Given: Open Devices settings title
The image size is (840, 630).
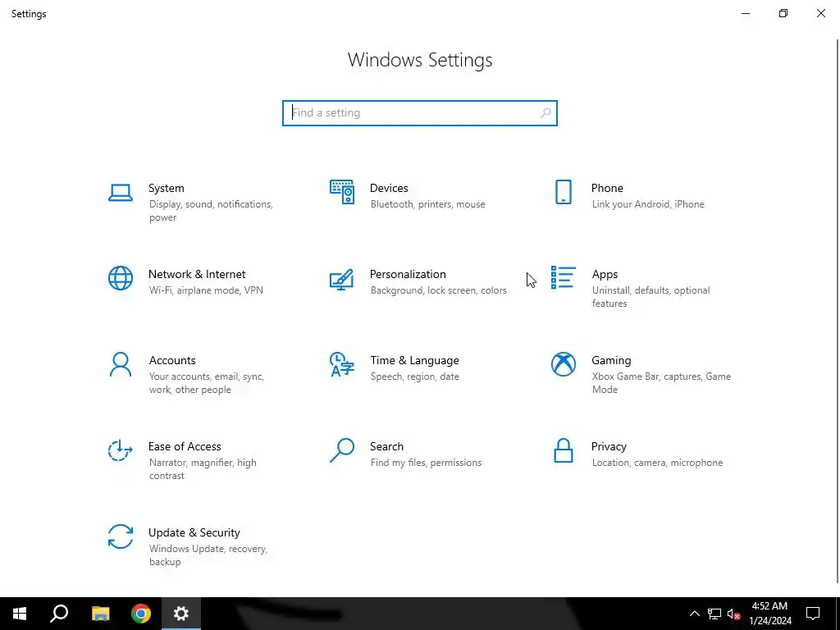Looking at the screenshot, I should (x=389, y=188).
